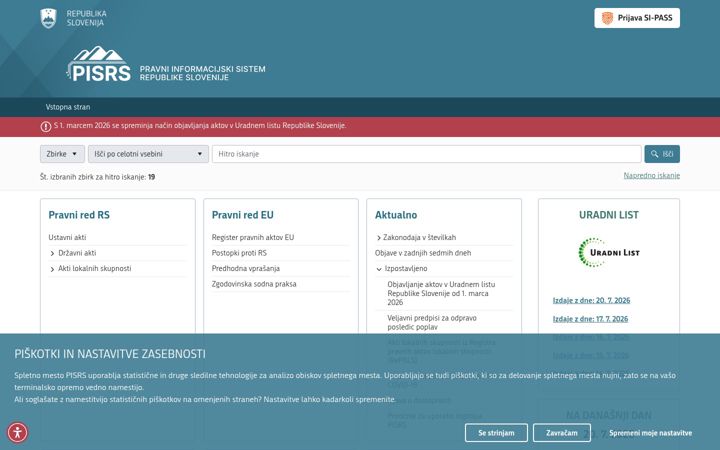
Task: Click the Išči search button
Action: [662, 154]
